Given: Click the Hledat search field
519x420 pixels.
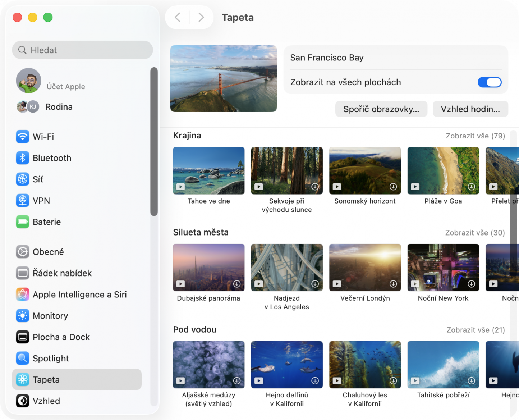Looking at the screenshot, I should tap(83, 50).
